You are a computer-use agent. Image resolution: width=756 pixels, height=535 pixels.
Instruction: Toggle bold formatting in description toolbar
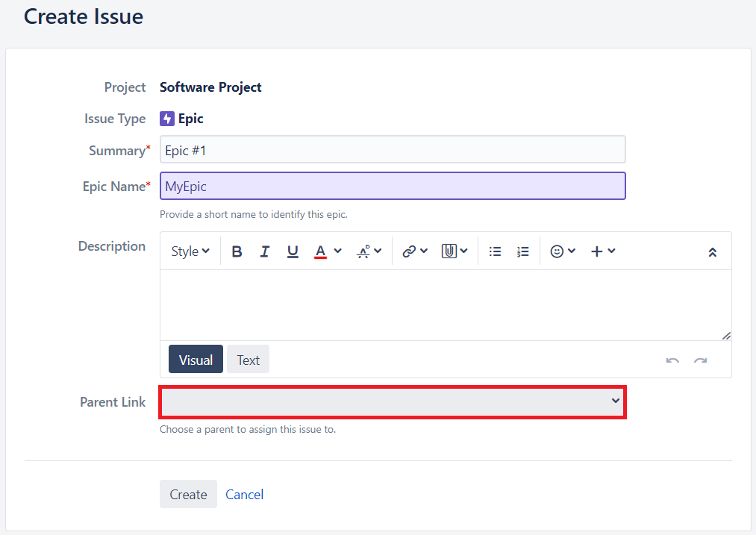point(237,251)
